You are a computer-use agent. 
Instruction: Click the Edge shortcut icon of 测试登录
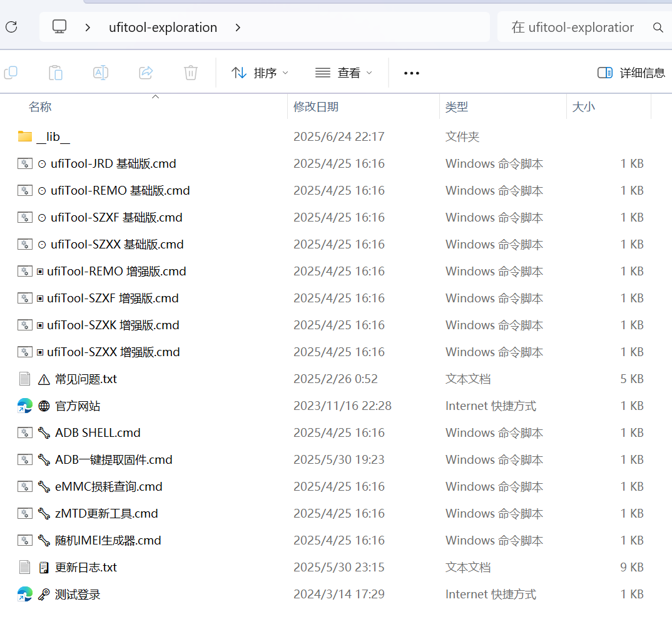[25, 594]
